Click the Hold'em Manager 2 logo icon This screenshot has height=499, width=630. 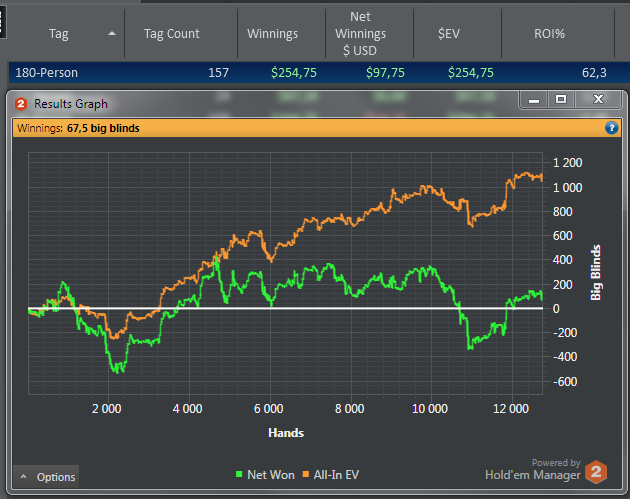[x=596, y=472]
